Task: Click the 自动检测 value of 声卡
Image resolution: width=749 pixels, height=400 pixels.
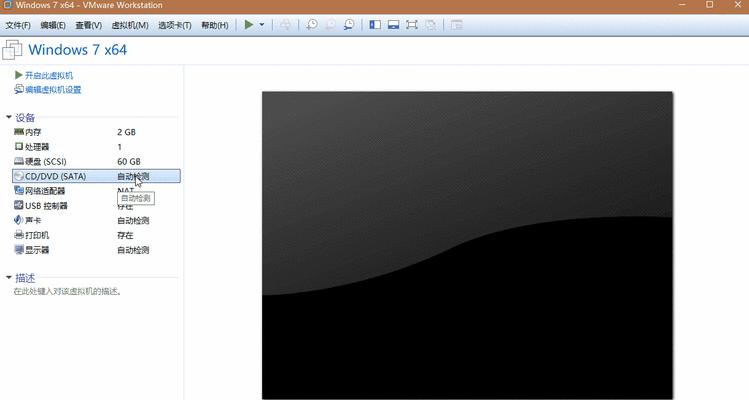Action: (133, 220)
